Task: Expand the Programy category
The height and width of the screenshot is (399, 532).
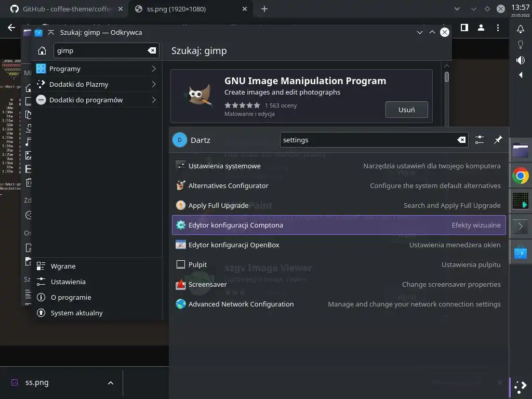Action: [x=97, y=69]
